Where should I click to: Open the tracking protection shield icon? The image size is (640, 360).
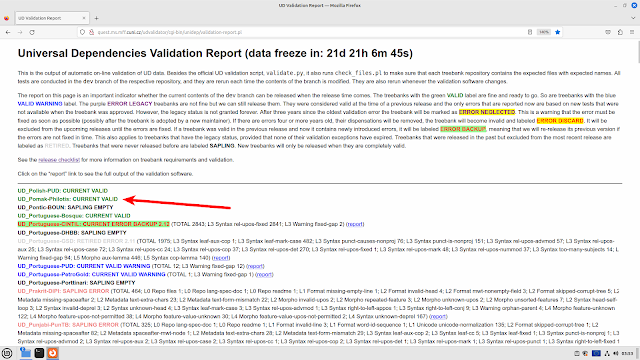click(x=82, y=32)
